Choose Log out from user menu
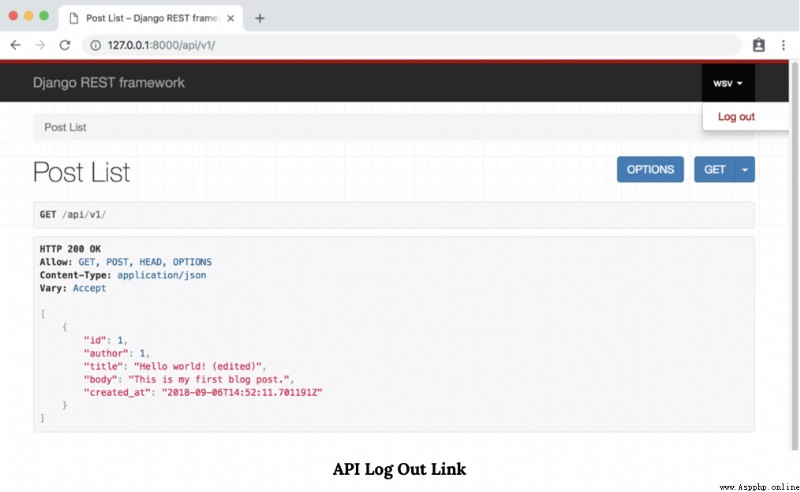The image size is (800, 492). coord(736,117)
